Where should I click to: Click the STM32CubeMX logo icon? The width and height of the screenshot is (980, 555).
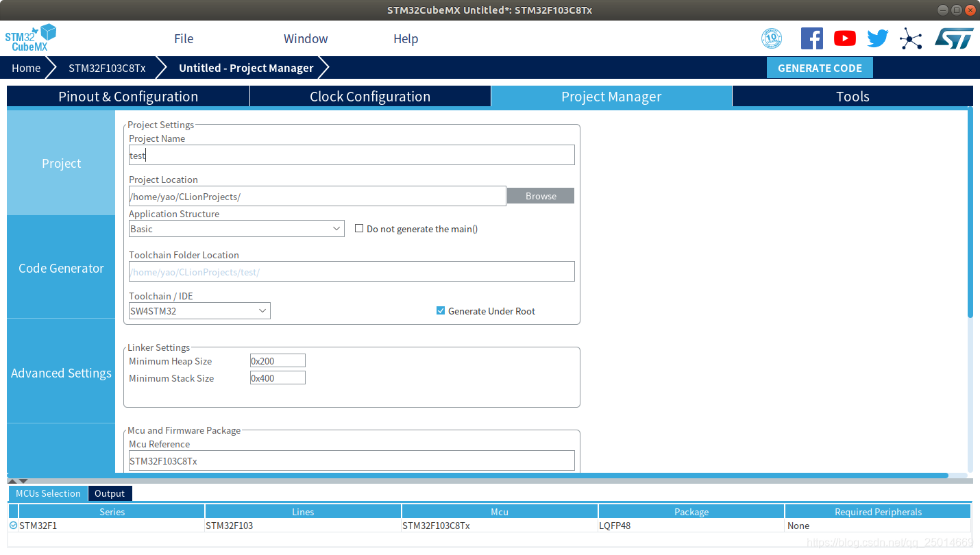pos(31,38)
